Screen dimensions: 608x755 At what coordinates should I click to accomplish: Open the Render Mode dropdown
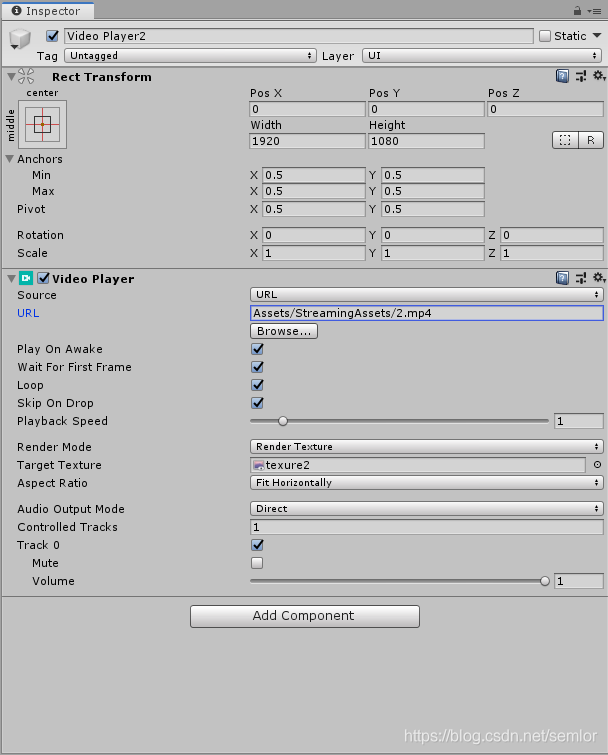coord(427,446)
